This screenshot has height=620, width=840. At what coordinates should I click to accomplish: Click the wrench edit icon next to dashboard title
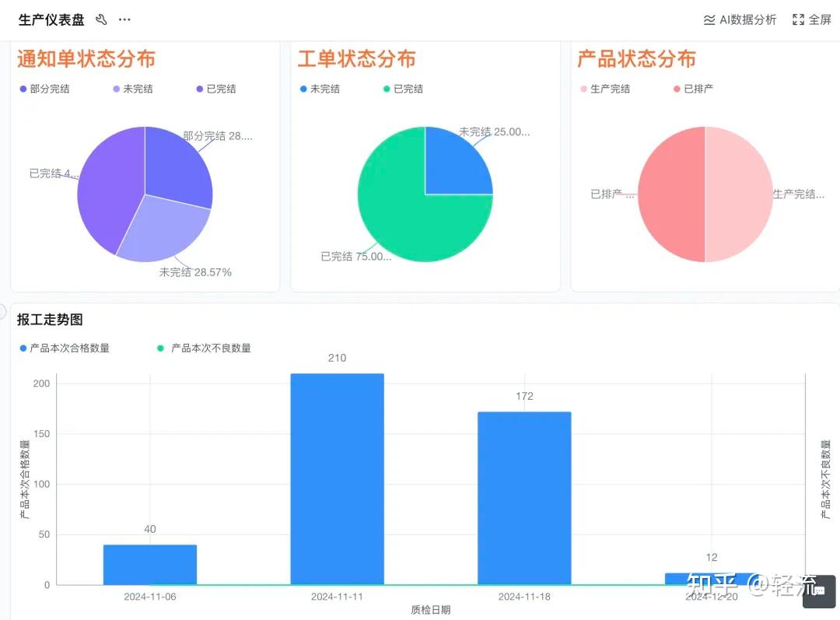tap(101, 19)
